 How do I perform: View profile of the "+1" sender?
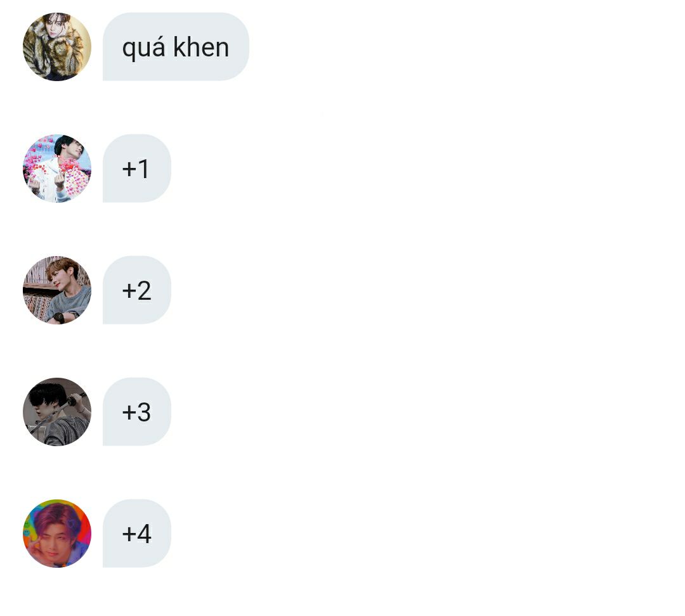pos(57,169)
